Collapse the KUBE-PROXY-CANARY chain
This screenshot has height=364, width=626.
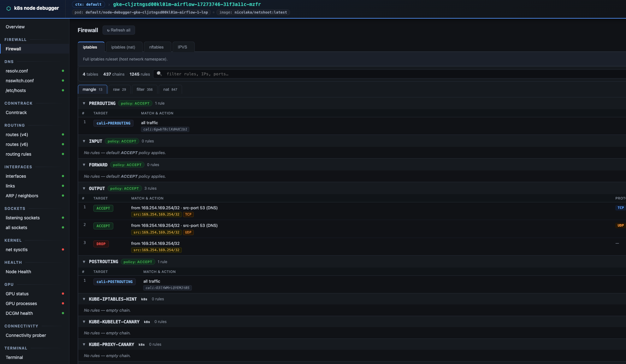click(x=84, y=344)
